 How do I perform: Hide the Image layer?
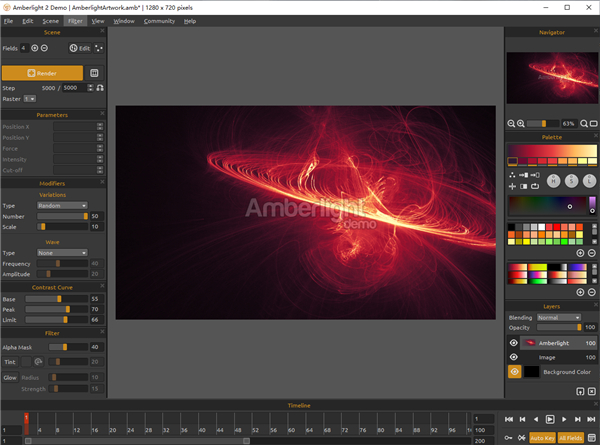tap(514, 356)
